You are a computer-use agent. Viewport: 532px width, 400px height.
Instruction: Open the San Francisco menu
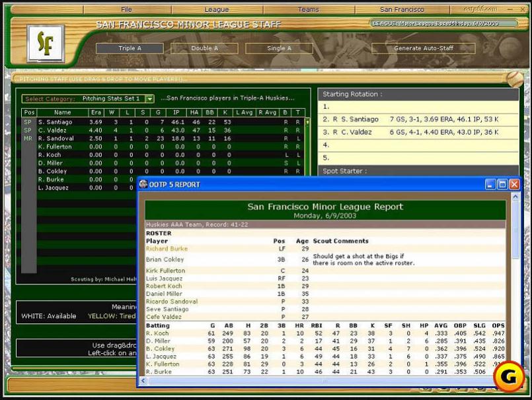coord(402,9)
